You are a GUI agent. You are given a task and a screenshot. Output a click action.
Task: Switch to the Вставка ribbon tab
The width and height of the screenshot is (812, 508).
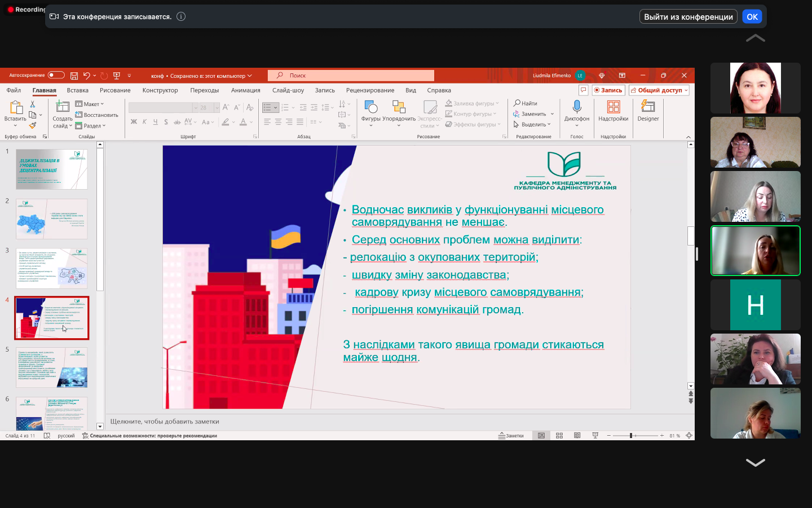[x=77, y=90]
